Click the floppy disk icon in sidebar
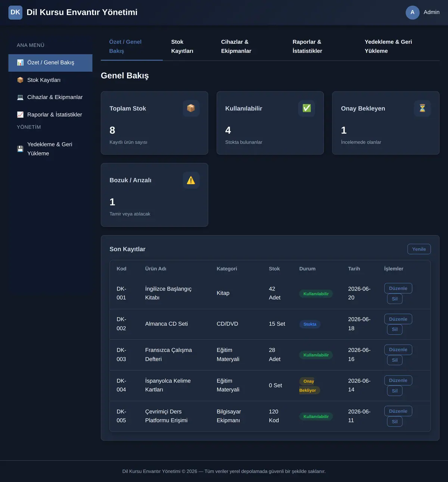The width and height of the screenshot is (448, 482). tap(20, 149)
